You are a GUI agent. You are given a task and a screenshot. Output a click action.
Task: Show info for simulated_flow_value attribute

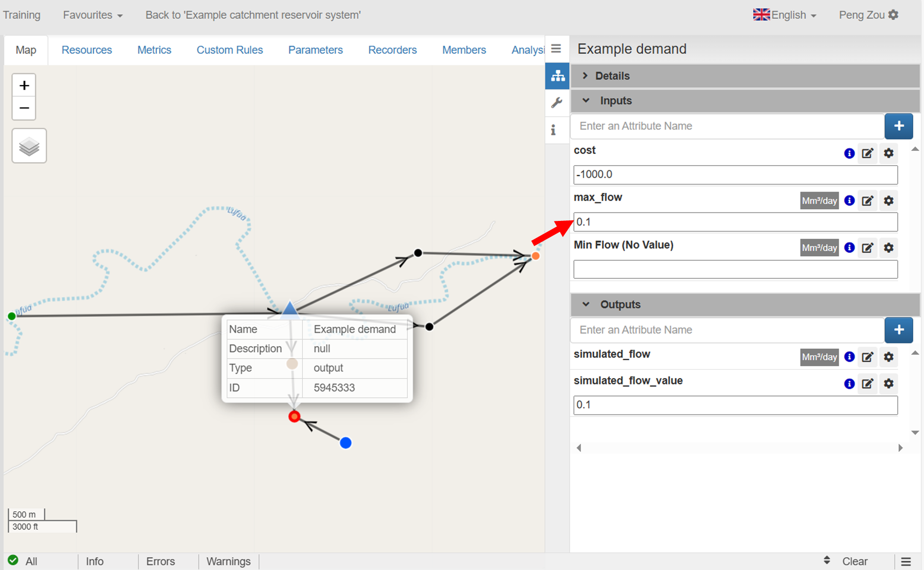(849, 384)
